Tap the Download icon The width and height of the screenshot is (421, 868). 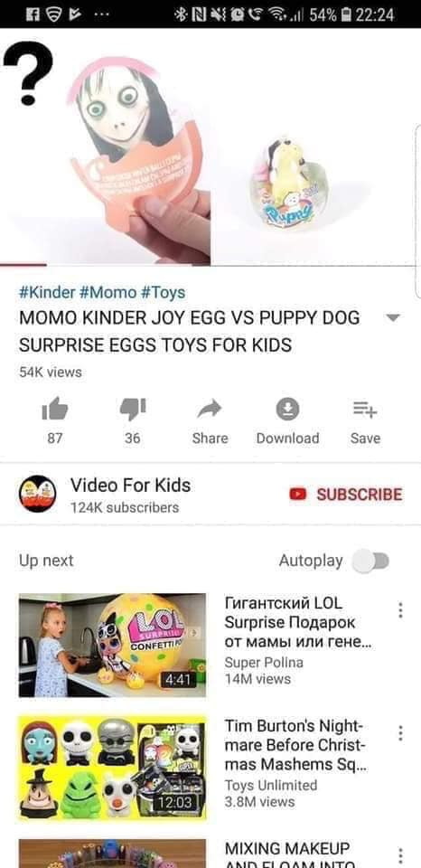tap(287, 410)
